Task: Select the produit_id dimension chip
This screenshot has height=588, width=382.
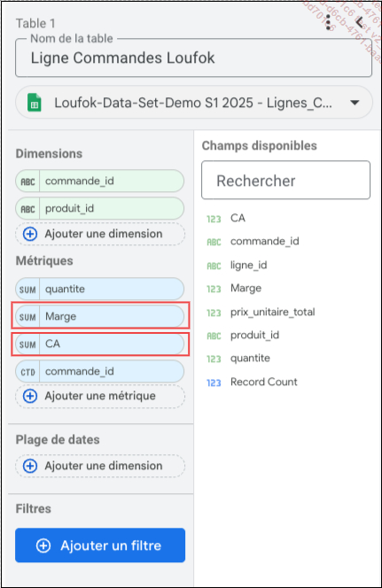Action: pos(100,208)
